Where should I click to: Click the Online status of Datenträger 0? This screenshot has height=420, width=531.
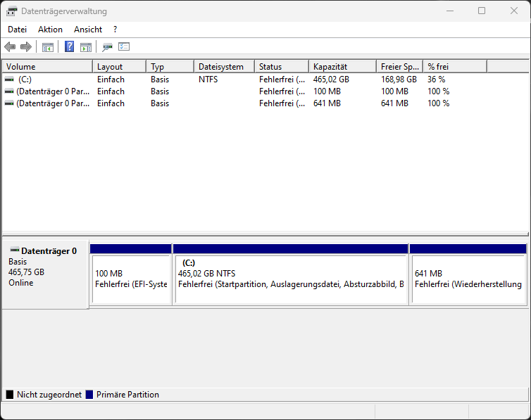[x=21, y=283]
